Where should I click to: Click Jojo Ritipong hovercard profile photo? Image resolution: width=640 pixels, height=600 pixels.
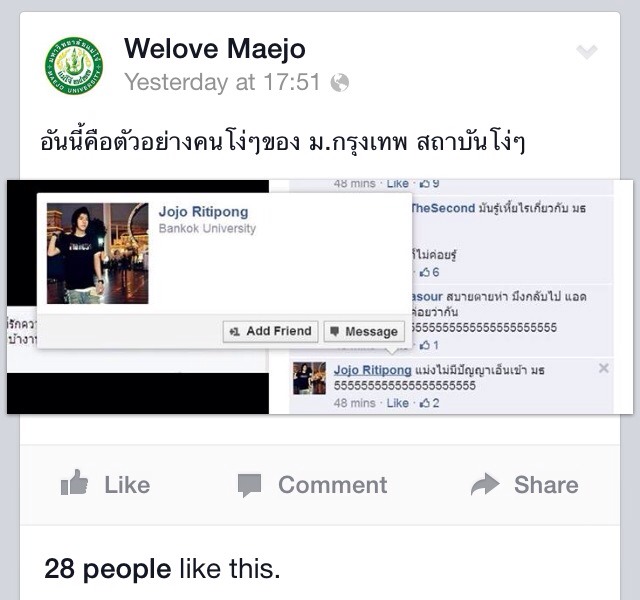coord(98,253)
